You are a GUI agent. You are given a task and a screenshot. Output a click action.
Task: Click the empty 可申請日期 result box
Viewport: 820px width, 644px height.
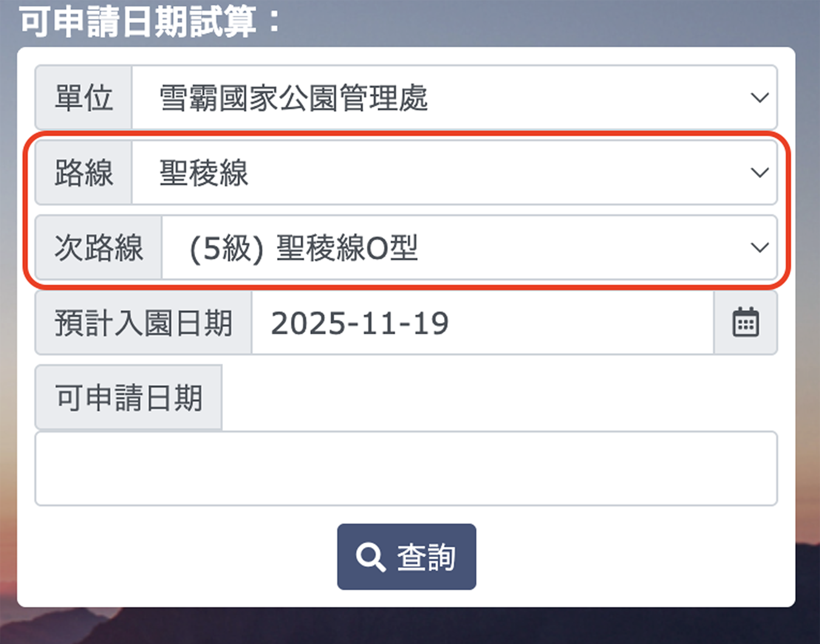[406, 468]
